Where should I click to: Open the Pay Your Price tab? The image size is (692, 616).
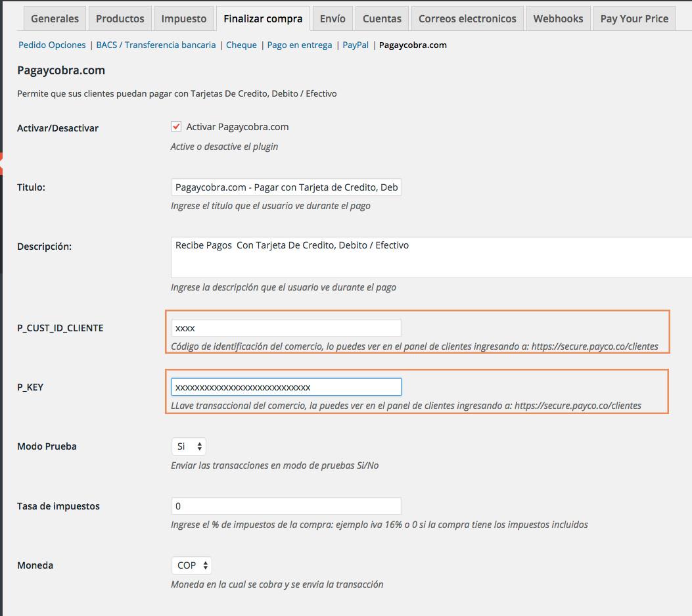pyautogui.click(x=634, y=18)
